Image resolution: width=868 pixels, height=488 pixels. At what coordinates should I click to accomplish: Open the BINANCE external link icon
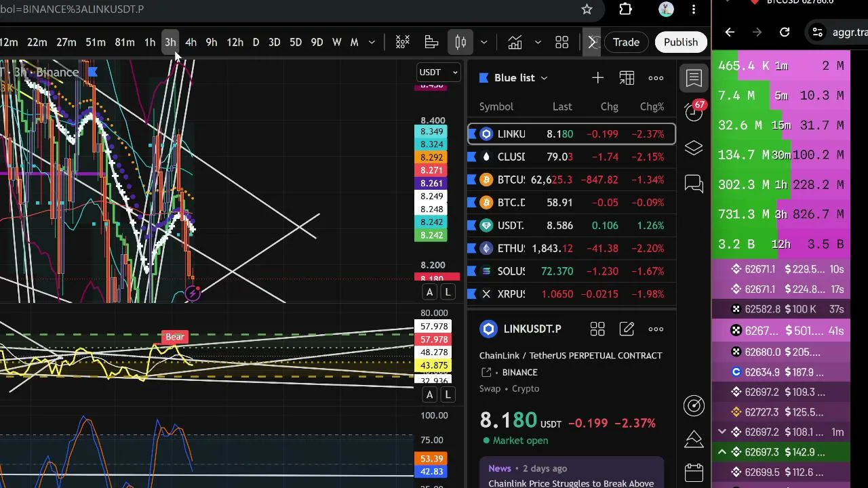tap(486, 372)
